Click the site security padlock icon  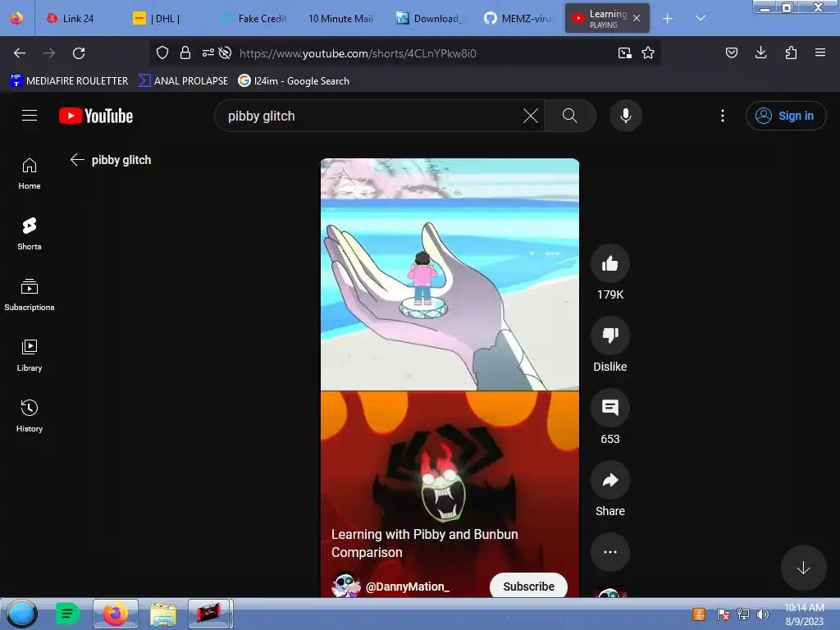pyautogui.click(x=185, y=52)
